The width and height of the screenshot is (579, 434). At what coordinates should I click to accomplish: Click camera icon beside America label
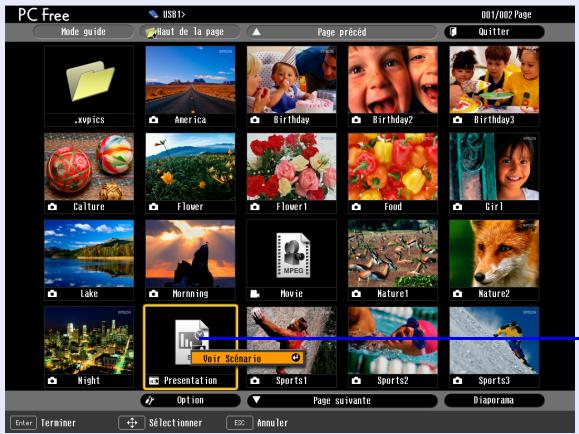[154, 120]
